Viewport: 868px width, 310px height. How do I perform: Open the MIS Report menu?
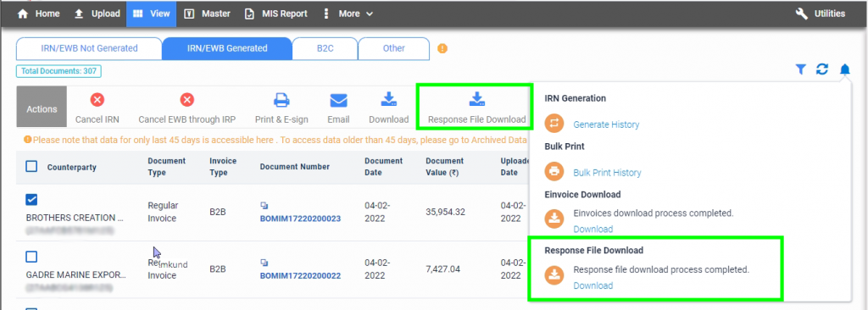coord(276,14)
